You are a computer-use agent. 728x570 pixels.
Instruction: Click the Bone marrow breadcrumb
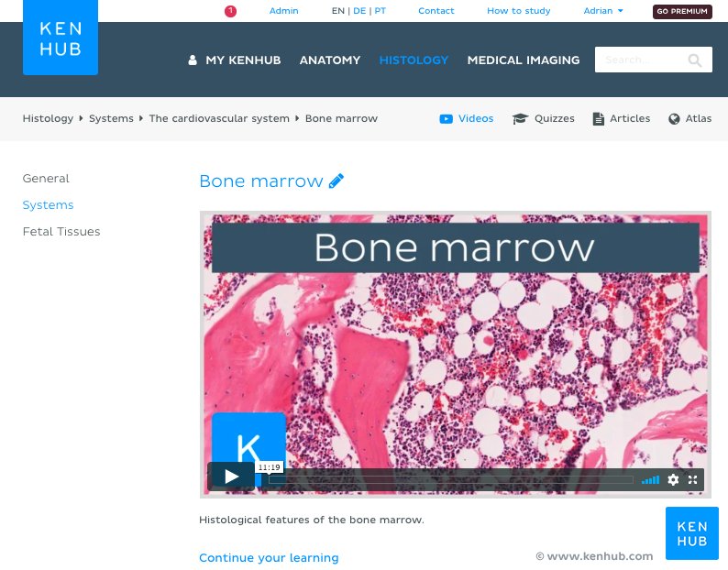(x=341, y=118)
